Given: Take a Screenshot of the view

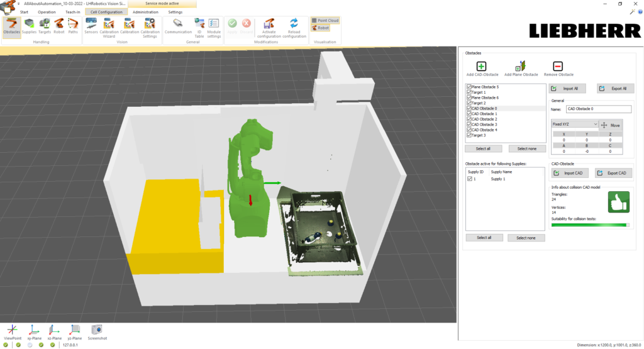Looking at the screenshot, I should [97, 331].
